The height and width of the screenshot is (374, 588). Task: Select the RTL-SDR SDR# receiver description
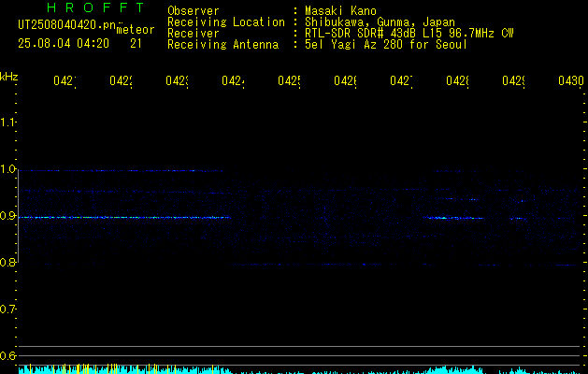[x=409, y=34]
